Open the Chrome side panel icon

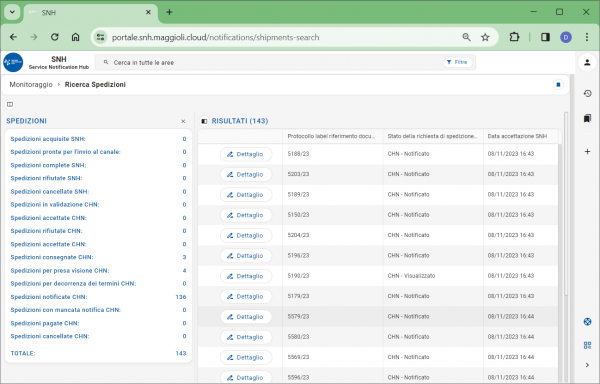pos(545,37)
